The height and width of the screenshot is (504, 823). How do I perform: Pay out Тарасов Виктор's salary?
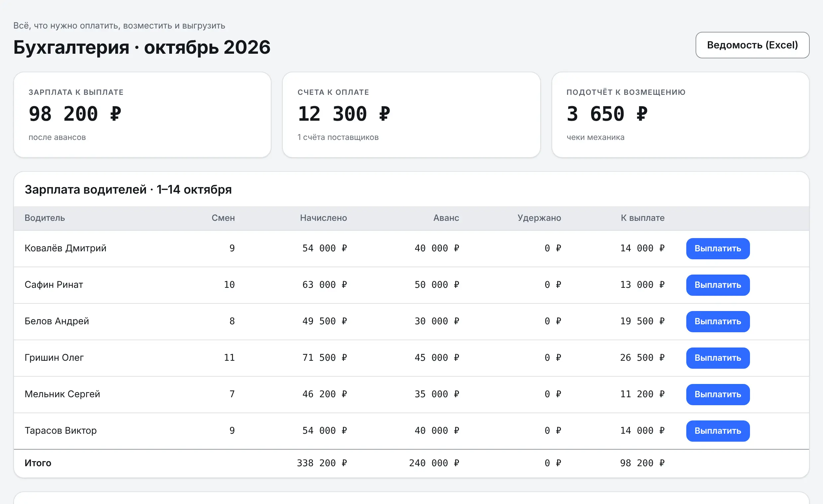[x=718, y=431]
